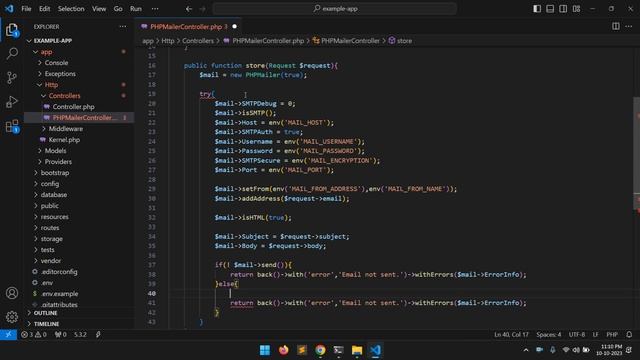Open Source Control view
Image resolution: width=640 pixels, height=360 pixels.
pyautogui.click(x=12, y=78)
